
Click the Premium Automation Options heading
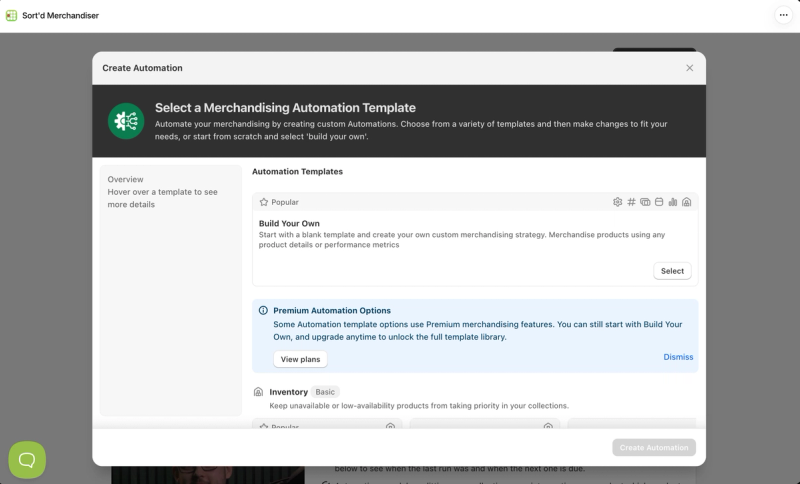pyautogui.click(x=332, y=310)
